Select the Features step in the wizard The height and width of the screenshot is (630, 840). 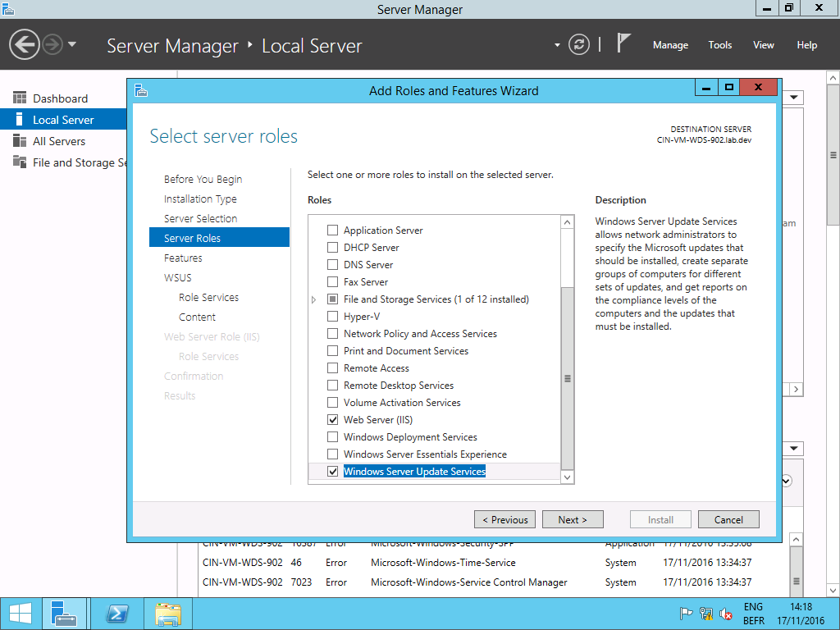pyautogui.click(x=183, y=258)
